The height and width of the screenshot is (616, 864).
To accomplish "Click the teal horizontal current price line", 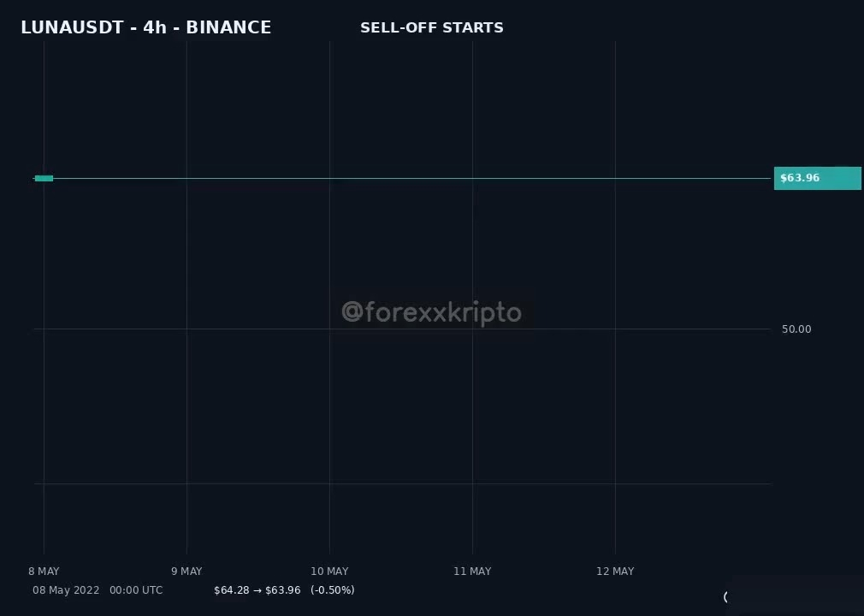I will point(412,178).
